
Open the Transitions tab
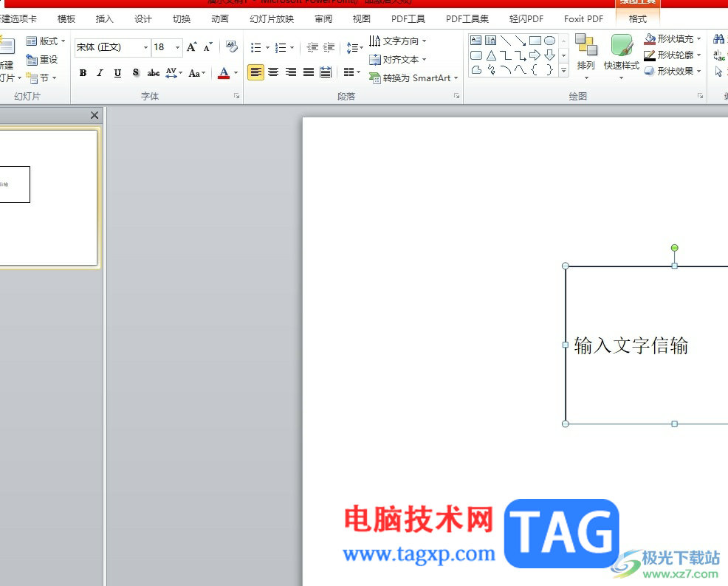click(182, 19)
